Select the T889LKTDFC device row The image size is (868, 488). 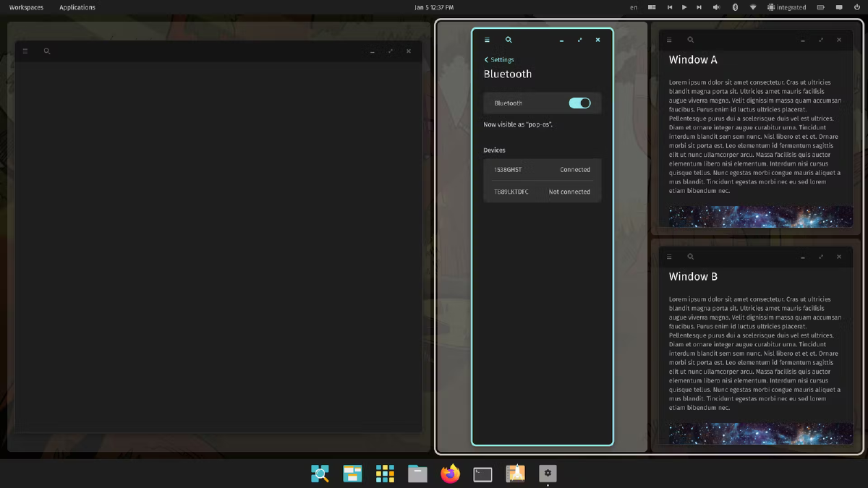(x=542, y=192)
